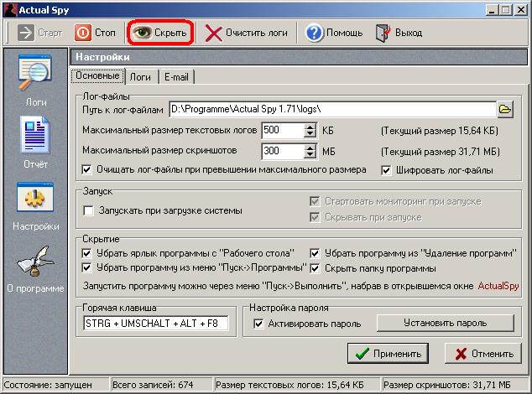Toggle Убрать ярлык программы с Рабочего стола

(x=87, y=253)
